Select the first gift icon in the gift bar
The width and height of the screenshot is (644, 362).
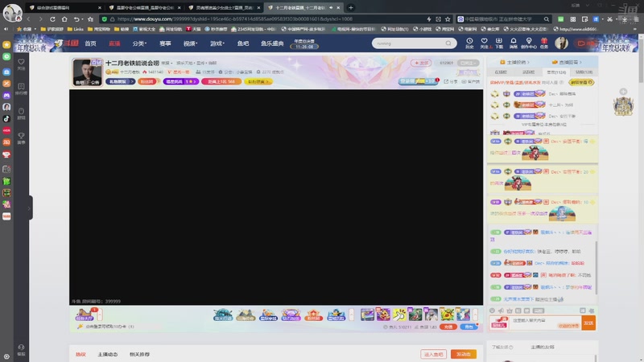tap(367, 315)
